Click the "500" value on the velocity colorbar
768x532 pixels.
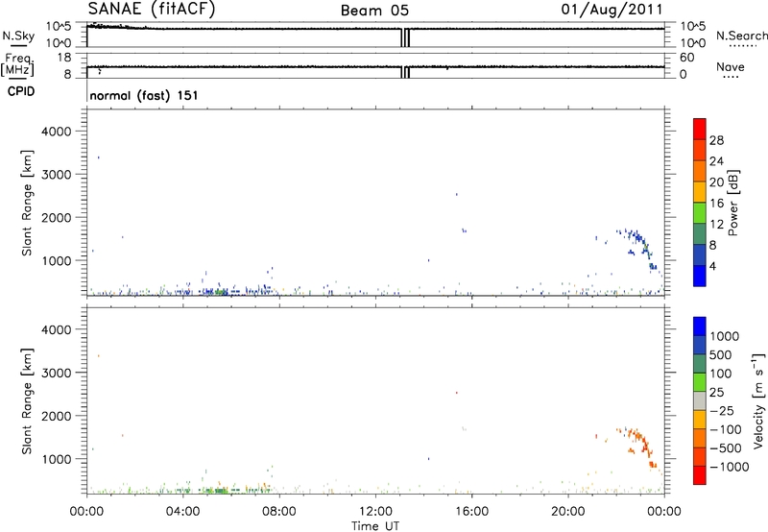click(x=721, y=354)
